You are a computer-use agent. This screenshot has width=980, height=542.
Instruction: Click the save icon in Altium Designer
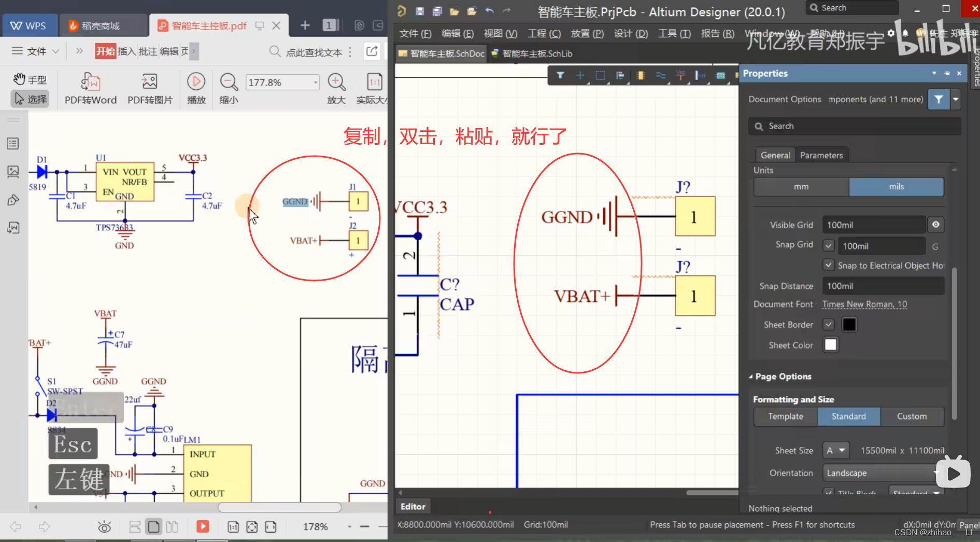pos(420,10)
